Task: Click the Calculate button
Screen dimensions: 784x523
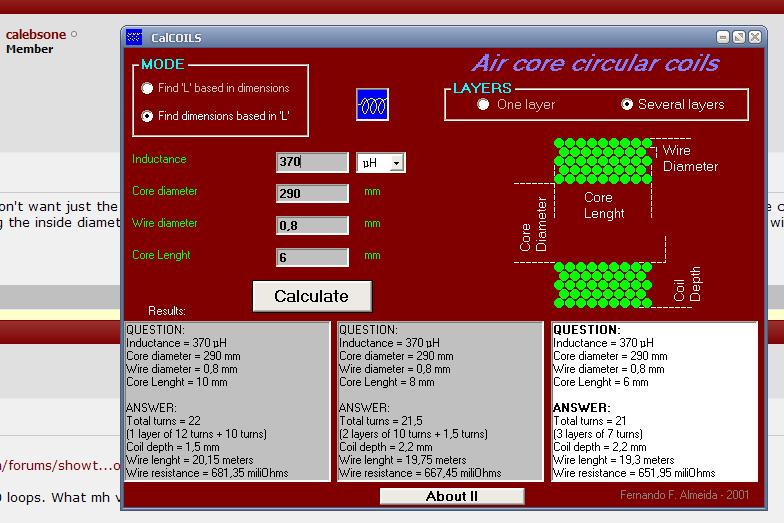Action: click(x=312, y=296)
